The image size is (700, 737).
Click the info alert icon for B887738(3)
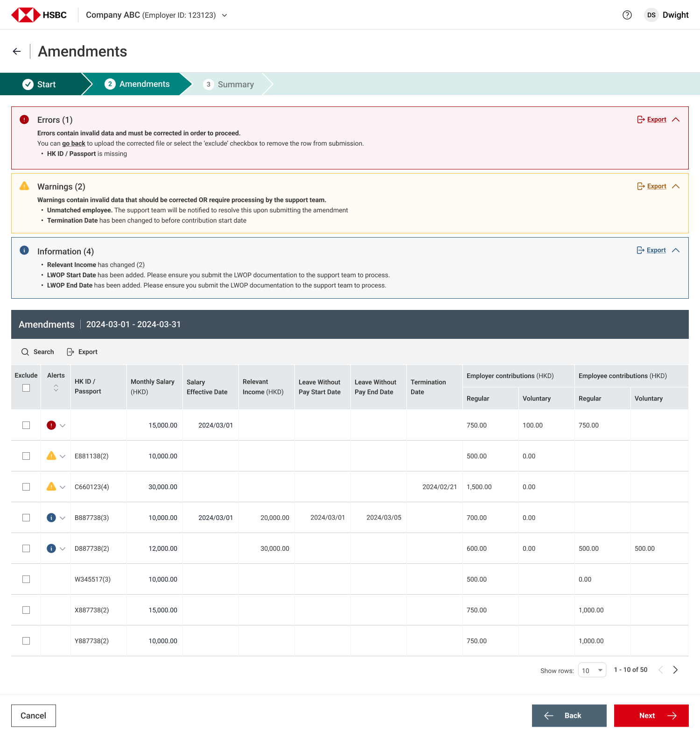(51, 518)
